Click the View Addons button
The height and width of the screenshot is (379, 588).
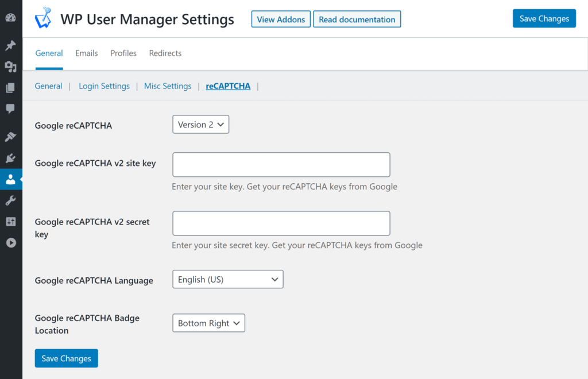[x=281, y=18]
